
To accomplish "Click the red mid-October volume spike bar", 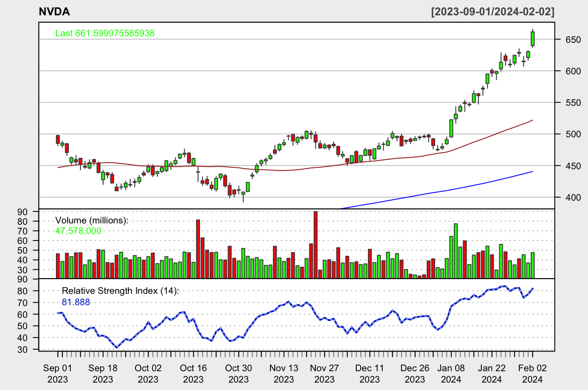I will point(198,249).
